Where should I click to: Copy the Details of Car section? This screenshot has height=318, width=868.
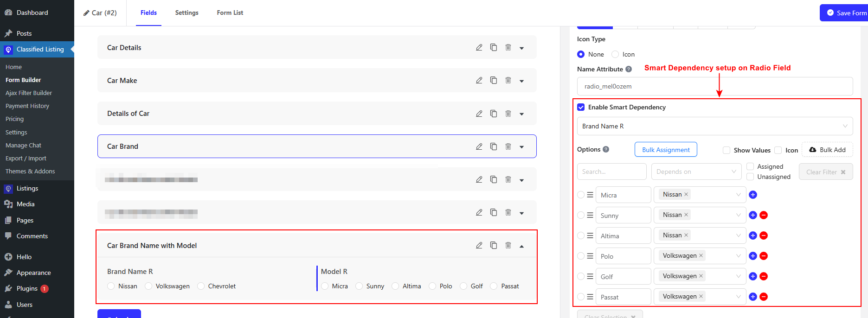coord(494,113)
